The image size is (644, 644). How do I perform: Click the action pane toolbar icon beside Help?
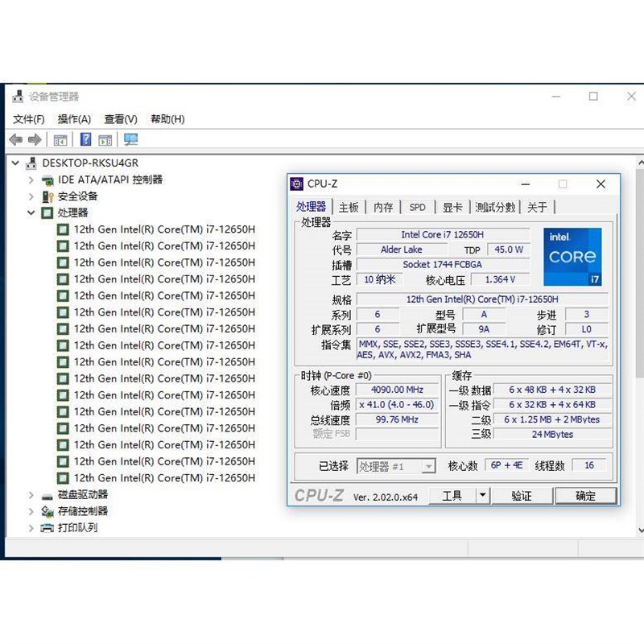[x=105, y=140]
